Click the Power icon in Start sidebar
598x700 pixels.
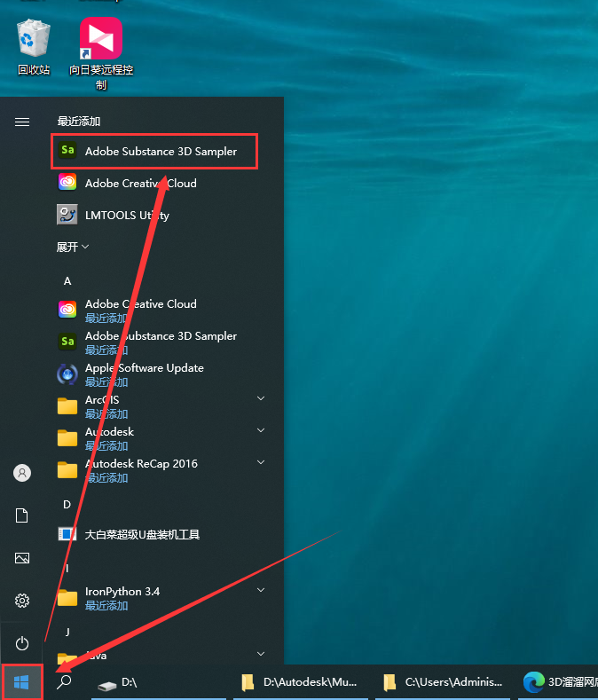(x=22, y=643)
